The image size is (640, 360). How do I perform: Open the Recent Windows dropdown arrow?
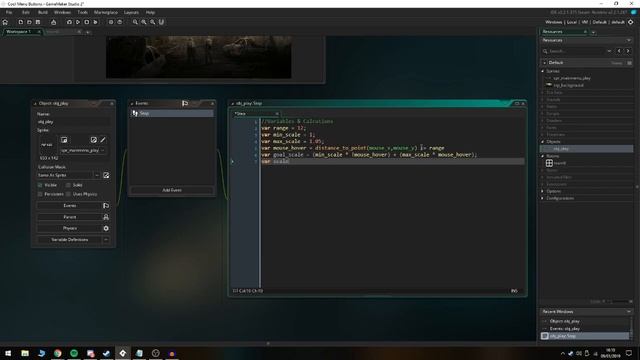628,312
